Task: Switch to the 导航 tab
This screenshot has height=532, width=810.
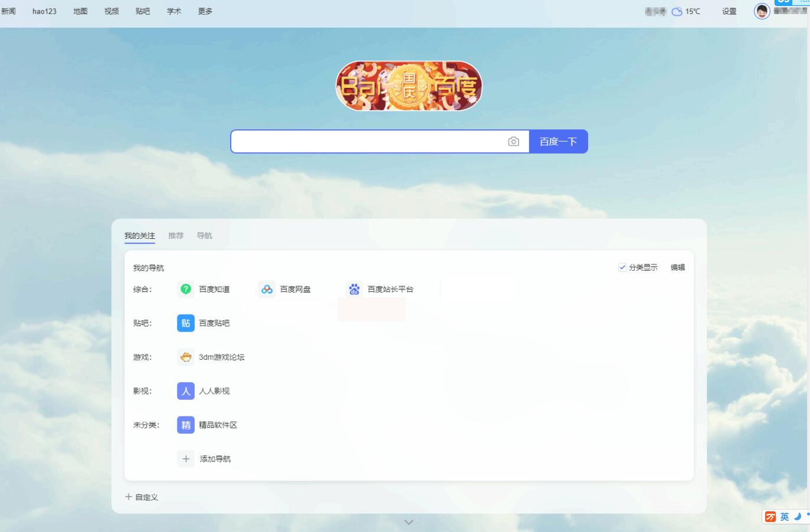Action: 205,236
